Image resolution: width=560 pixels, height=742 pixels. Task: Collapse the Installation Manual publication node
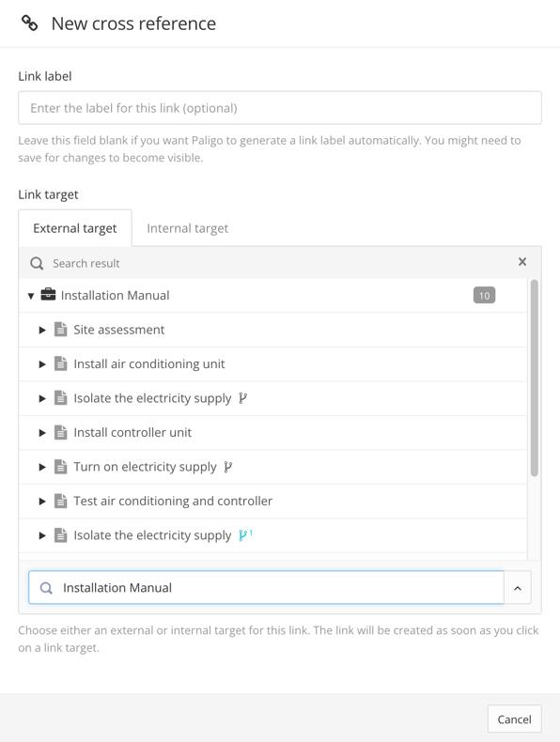click(x=31, y=296)
